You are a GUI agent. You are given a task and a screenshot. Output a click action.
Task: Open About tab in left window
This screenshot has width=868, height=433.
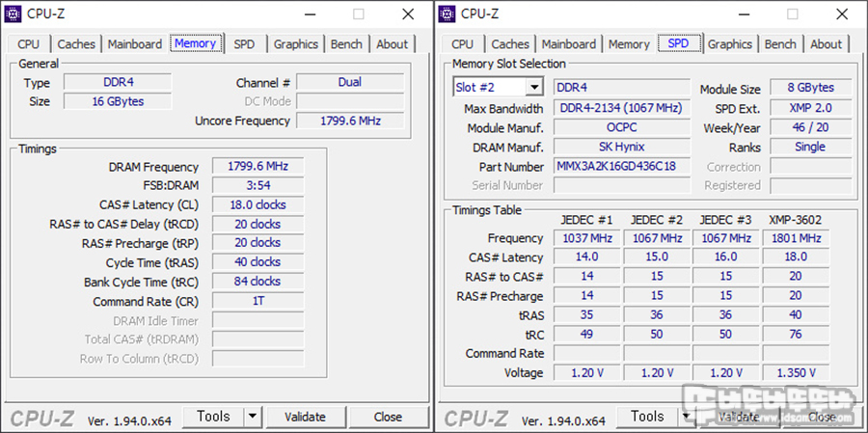[393, 44]
